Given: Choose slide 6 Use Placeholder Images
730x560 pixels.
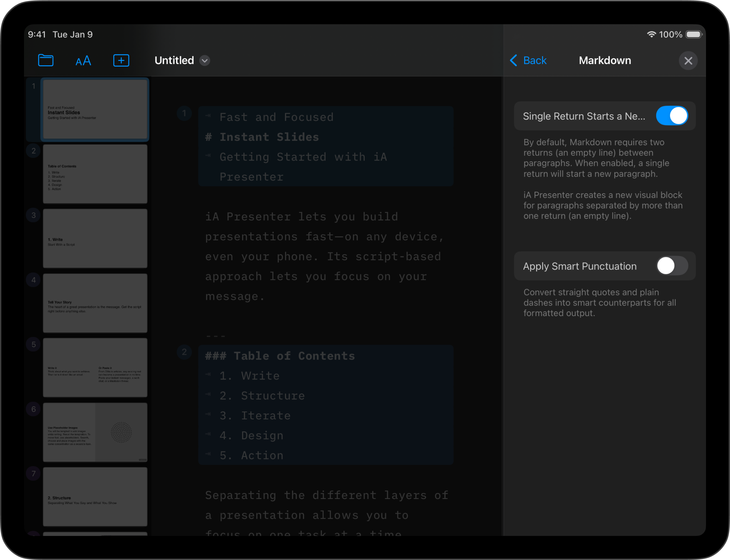Looking at the screenshot, I should pyautogui.click(x=95, y=432).
